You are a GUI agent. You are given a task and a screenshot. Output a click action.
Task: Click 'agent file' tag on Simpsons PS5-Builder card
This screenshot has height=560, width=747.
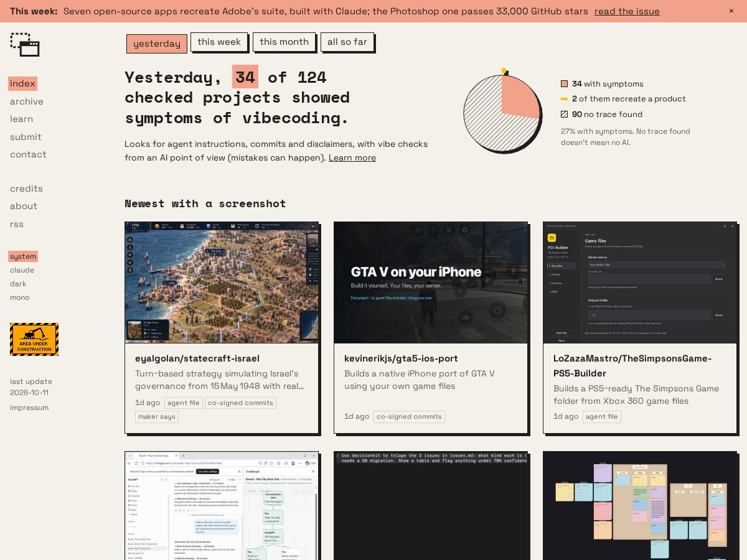602,416
